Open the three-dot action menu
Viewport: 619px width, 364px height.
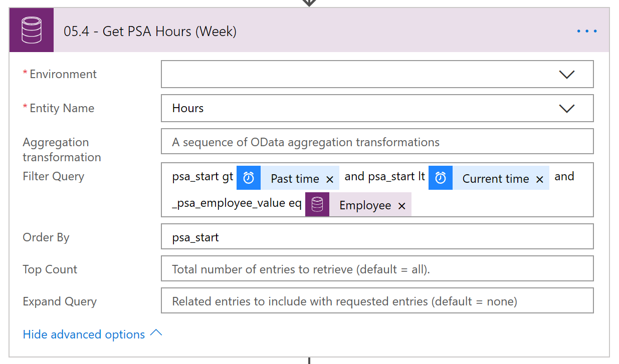tap(587, 31)
